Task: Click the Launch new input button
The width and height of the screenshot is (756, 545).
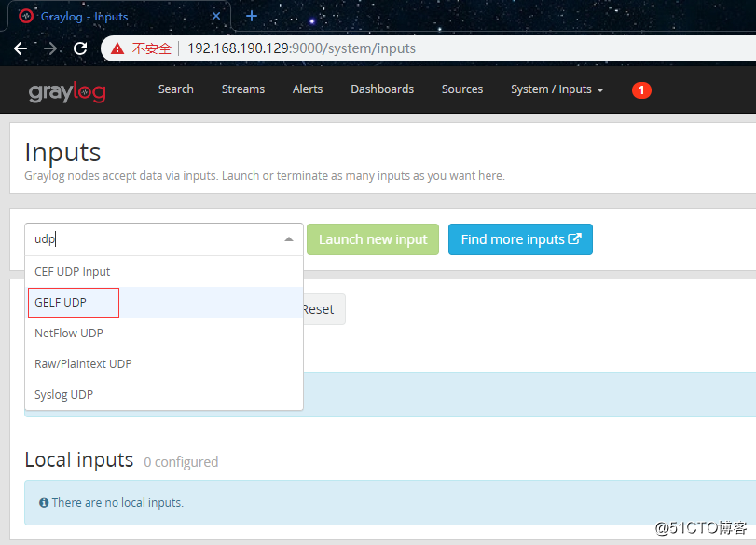Action: click(373, 239)
